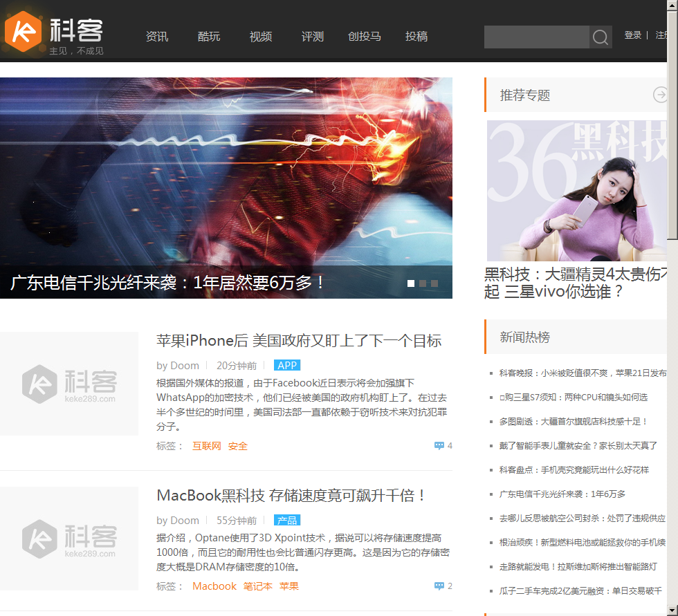This screenshot has width=678, height=616.
Task: Click the 互联网 tag
Action: (x=207, y=446)
